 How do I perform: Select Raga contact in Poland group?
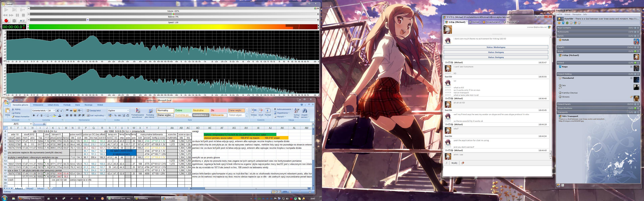(565, 67)
